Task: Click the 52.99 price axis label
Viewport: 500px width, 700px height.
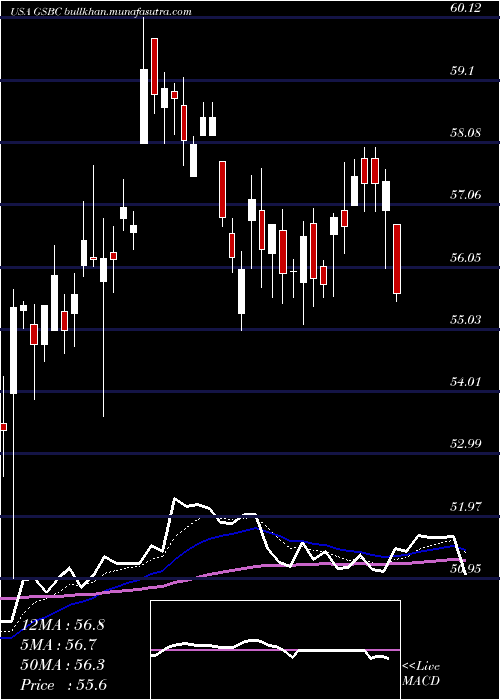Action: coord(466,444)
